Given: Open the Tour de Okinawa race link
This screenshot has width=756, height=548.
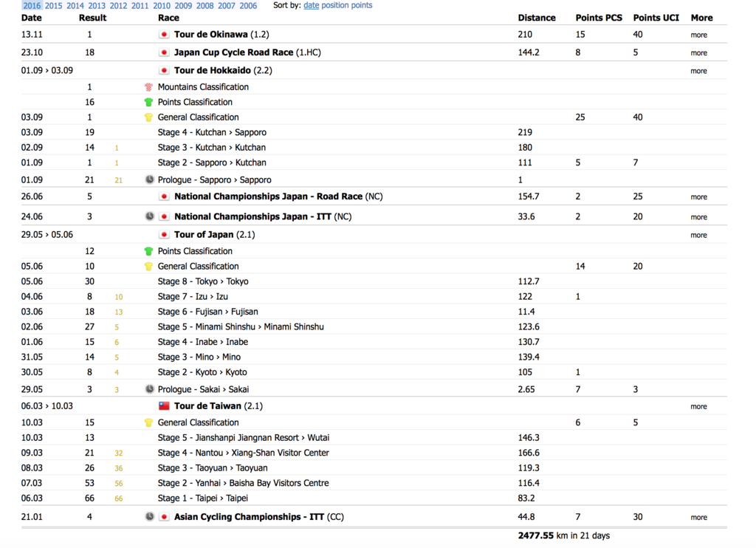Looking at the screenshot, I should tap(210, 35).
